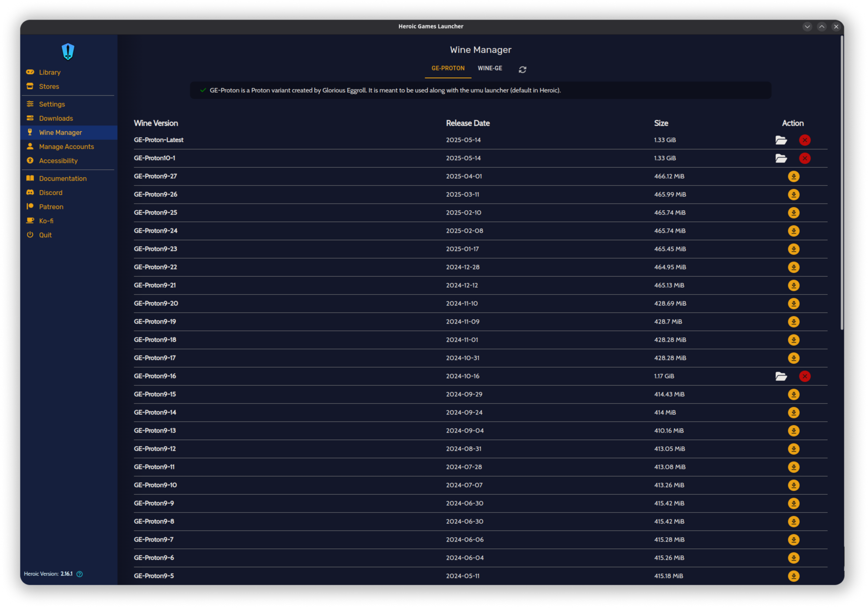
Task: Maximize window using the up chevron
Action: 822,26
